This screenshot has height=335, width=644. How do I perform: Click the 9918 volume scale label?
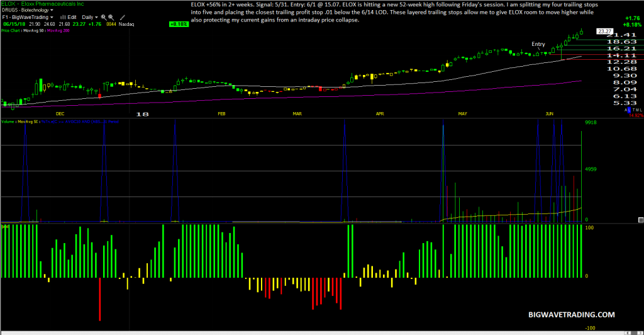(x=591, y=123)
